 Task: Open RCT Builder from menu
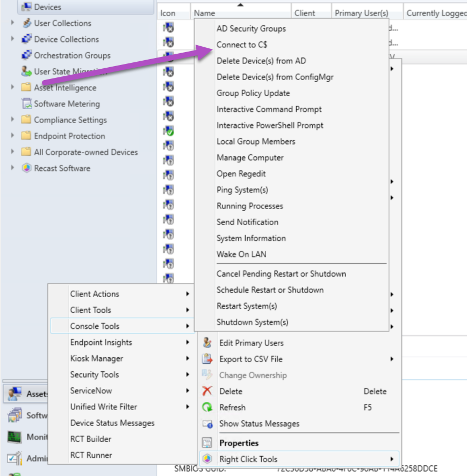point(91,439)
